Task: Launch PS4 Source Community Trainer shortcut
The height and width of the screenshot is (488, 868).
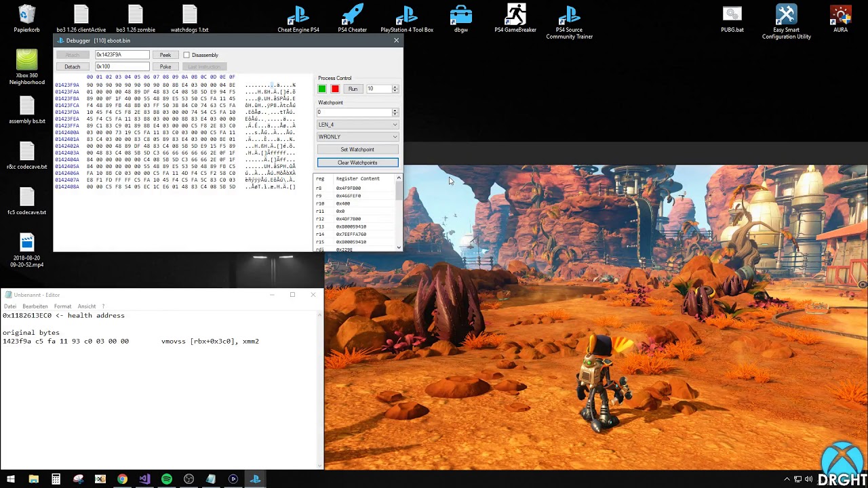Action: [x=570, y=22]
